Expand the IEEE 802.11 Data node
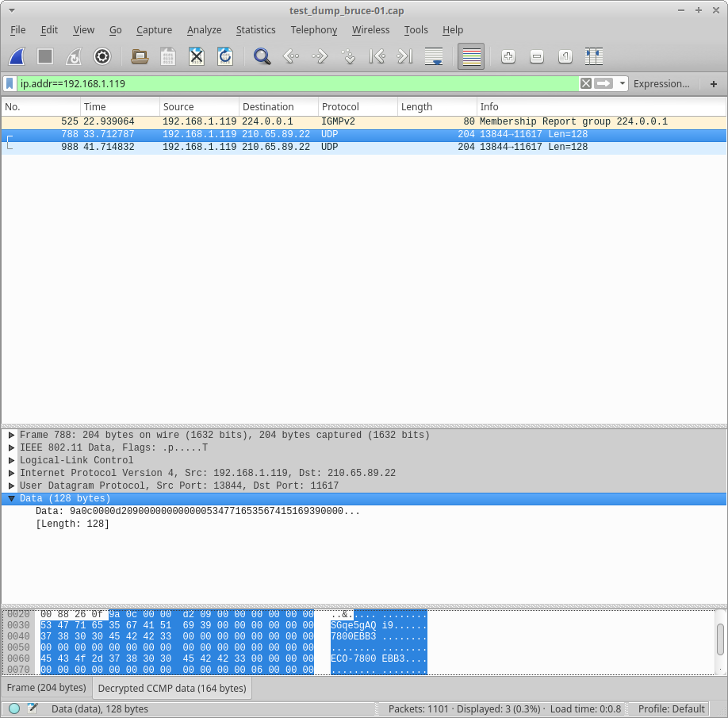Image resolution: width=728 pixels, height=718 pixels. pos(12,447)
